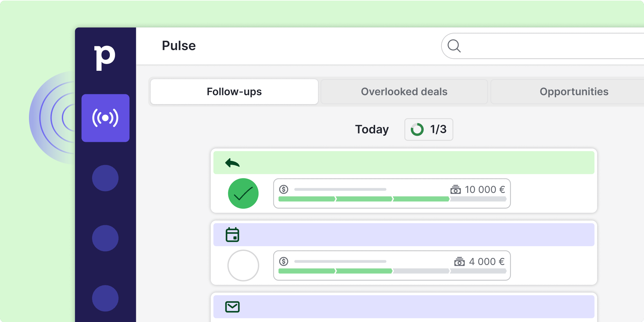Screen dimensions: 644x322
Task: Click dollar icon in 4 000 € deal
Action: [x=284, y=261]
